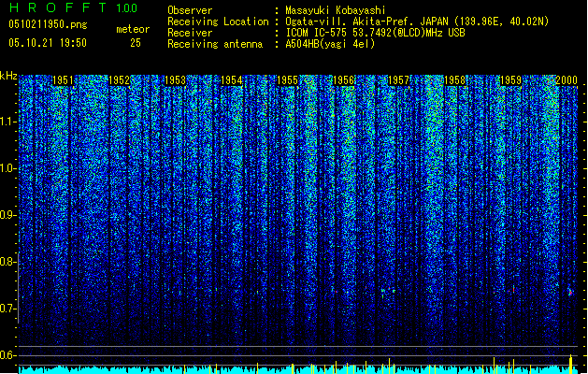Click the 1953 time marker
Viewport: 588px width, 374px height.
pos(175,80)
